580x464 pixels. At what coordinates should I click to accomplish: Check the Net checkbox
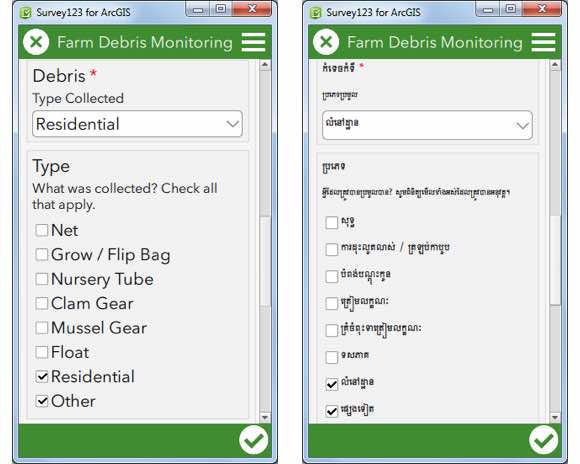click(x=41, y=230)
